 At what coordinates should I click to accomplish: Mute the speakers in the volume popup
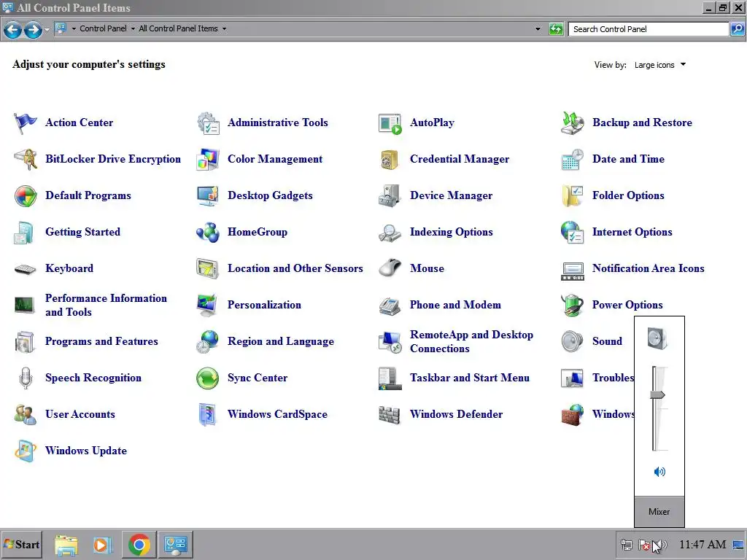pyautogui.click(x=659, y=472)
